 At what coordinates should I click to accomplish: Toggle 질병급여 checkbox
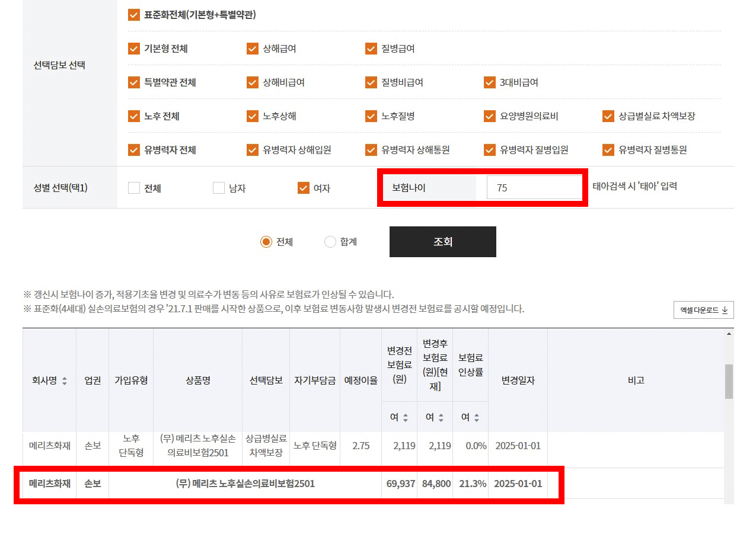(371, 49)
